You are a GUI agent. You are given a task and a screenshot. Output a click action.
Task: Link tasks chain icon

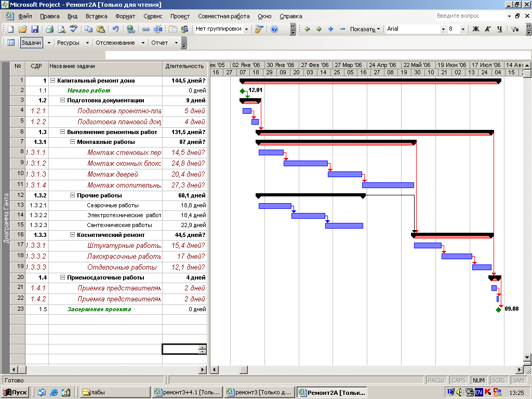(146, 29)
